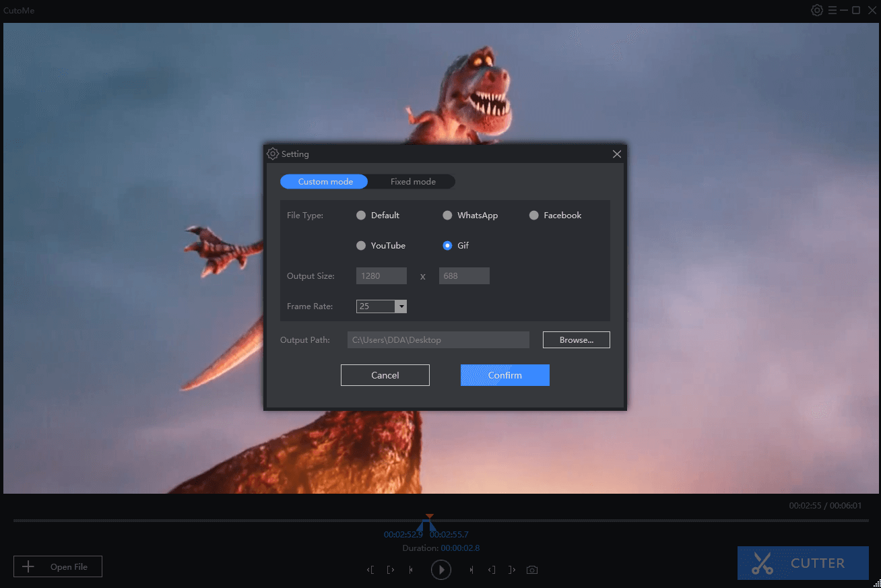This screenshot has width=881, height=588.
Task: Play from the segment start bracket
Action: [391, 570]
